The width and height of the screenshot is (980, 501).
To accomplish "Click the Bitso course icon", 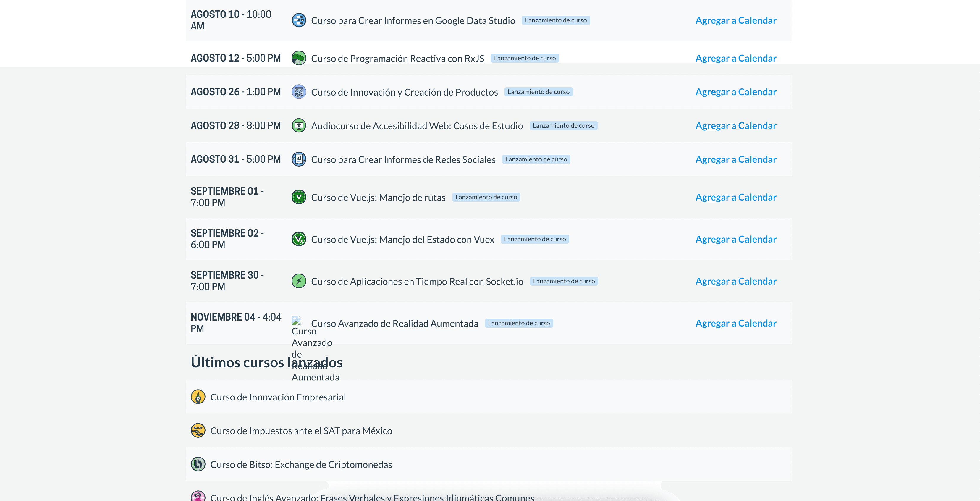I will pyautogui.click(x=198, y=464).
